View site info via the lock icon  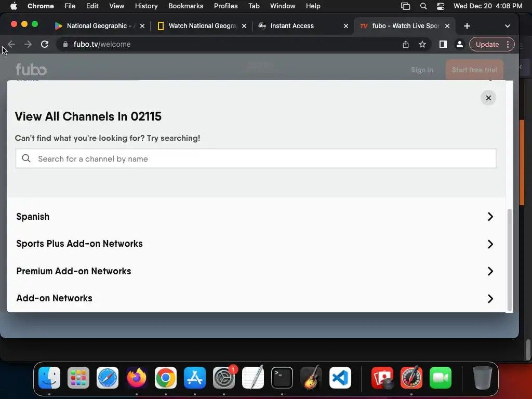point(65,44)
